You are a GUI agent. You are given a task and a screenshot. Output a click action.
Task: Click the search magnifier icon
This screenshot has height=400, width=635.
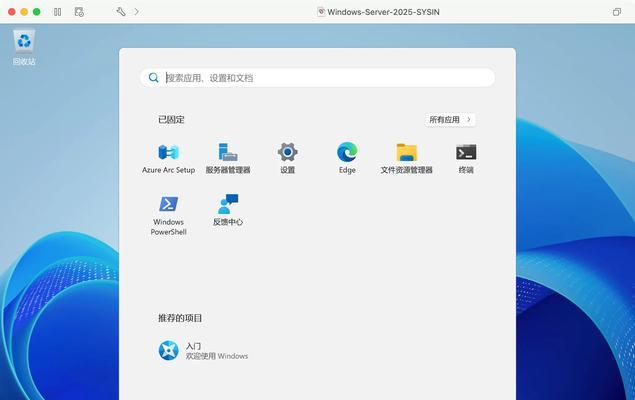coord(153,78)
